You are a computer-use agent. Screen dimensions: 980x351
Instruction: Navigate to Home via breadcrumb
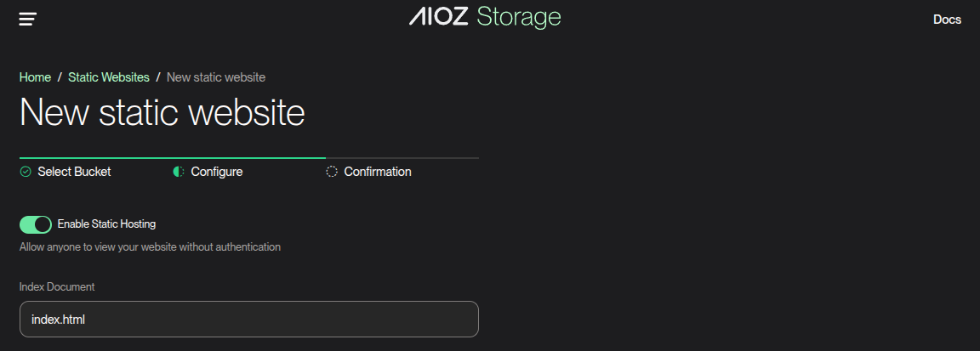coord(35,77)
